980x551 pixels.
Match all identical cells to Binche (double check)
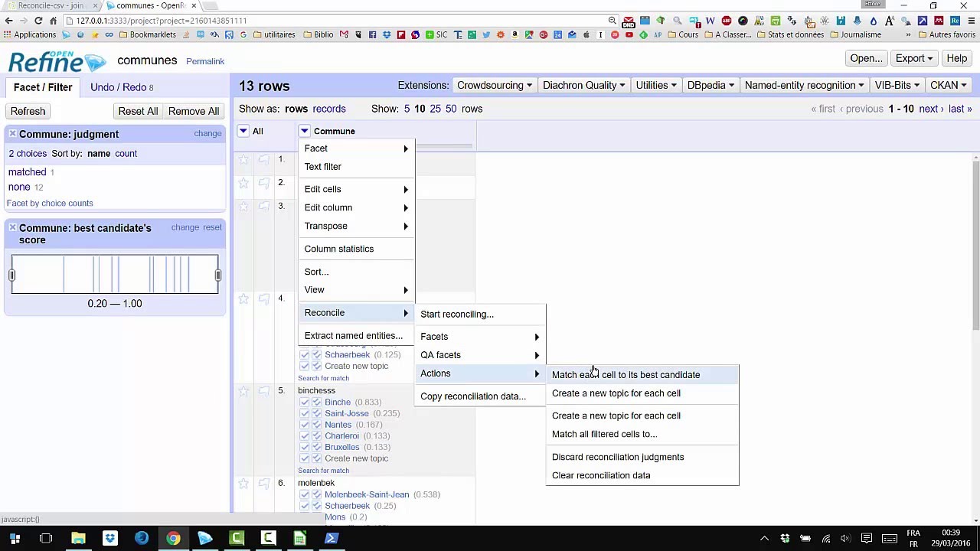tap(316, 403)
